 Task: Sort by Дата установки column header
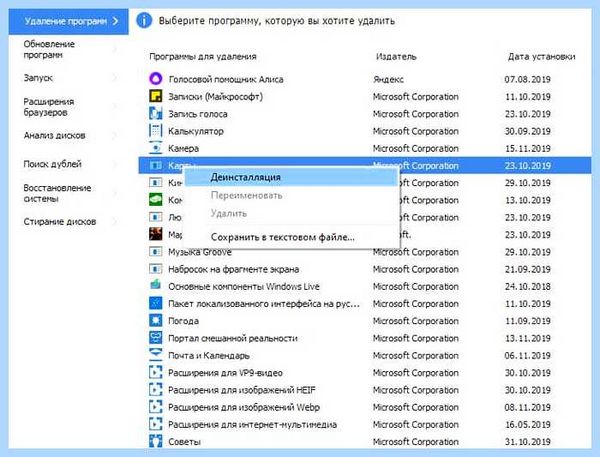(x=541, y=57)
